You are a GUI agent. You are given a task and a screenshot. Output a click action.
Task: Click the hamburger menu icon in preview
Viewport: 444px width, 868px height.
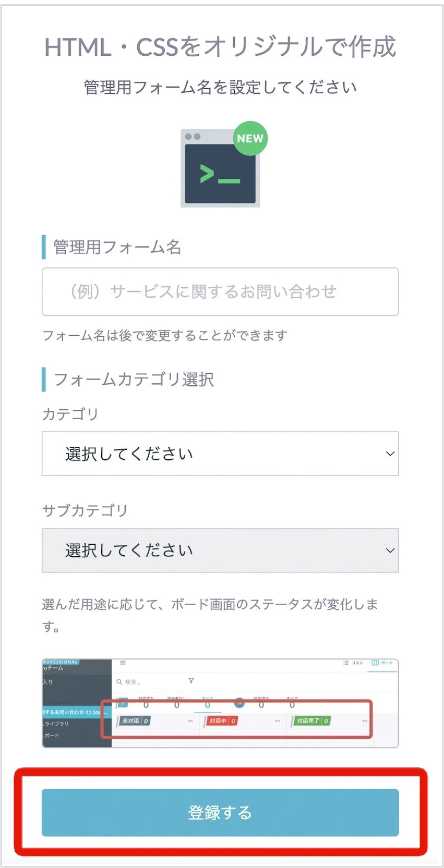click(x=123, y=663)
